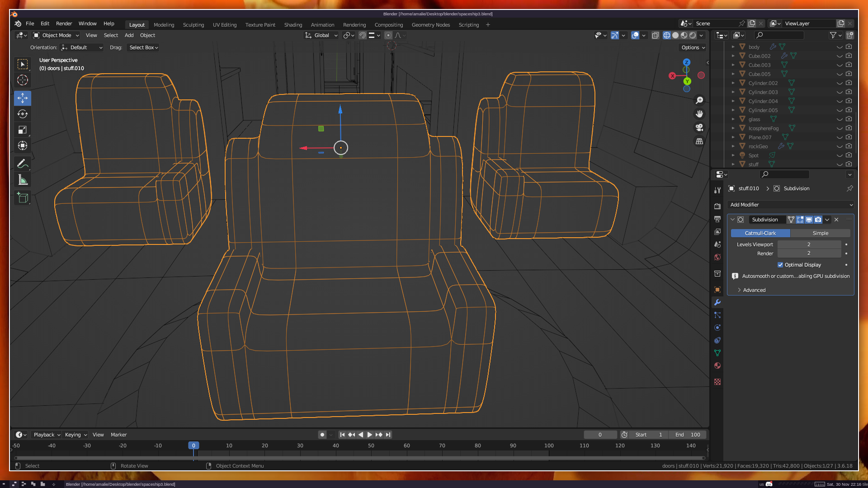
Task: Open the Object Mode dropdown
Action: click(56, 35)
